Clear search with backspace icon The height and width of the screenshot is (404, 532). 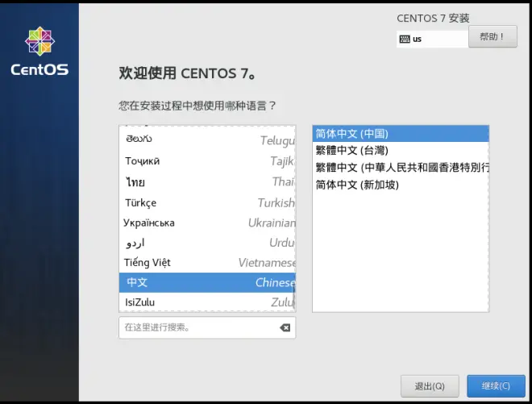click(x=285, y=327)
